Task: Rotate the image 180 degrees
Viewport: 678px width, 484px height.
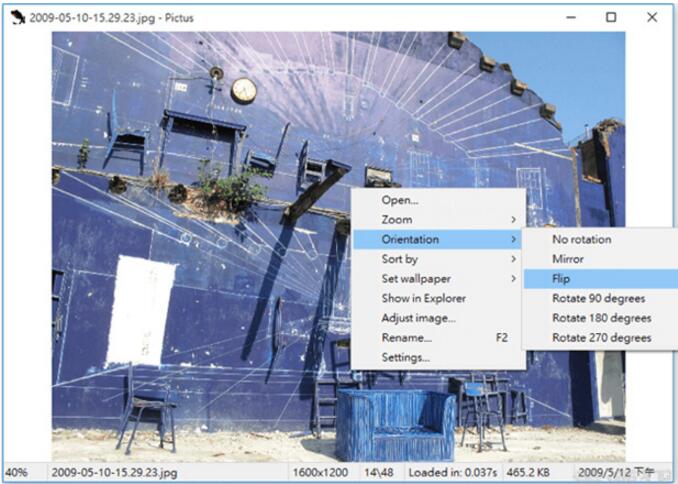Action: (601, 318)
